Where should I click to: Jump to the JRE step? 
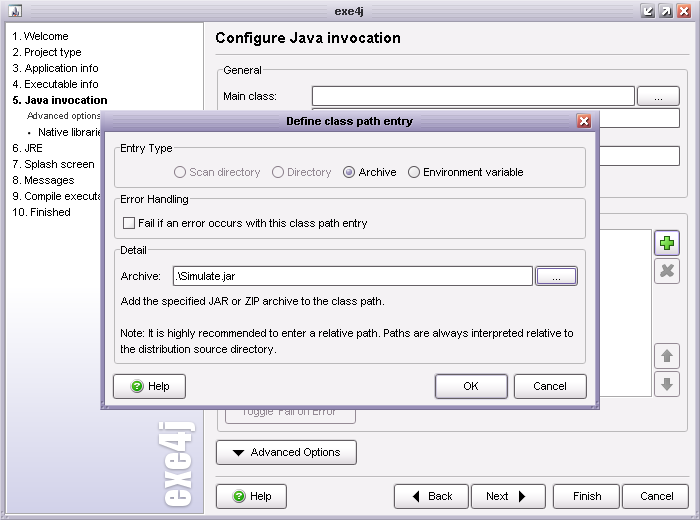[x=27, y=148]
